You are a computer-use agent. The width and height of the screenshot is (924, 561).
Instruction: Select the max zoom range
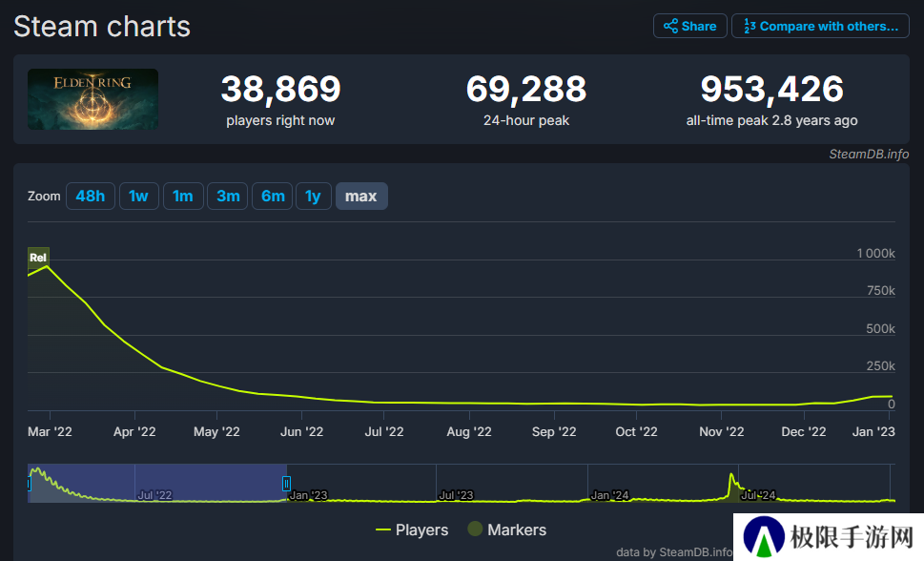pos(361,196)
